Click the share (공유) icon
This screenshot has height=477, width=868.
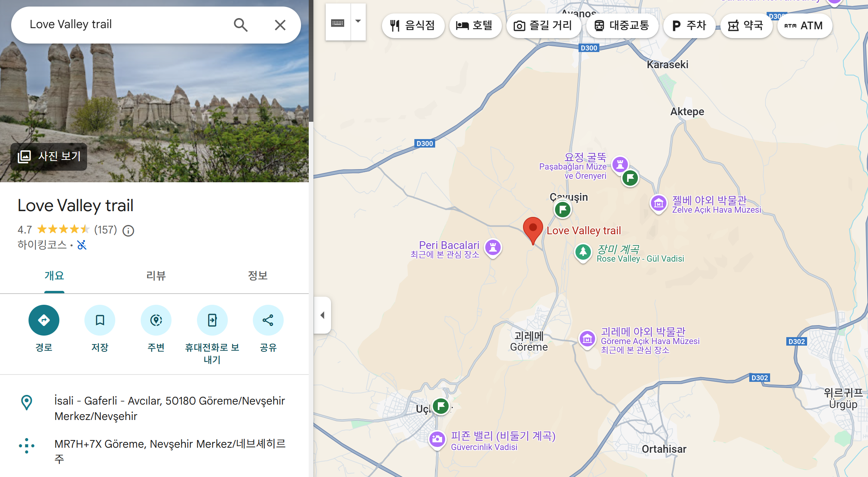tap(268, 320)
